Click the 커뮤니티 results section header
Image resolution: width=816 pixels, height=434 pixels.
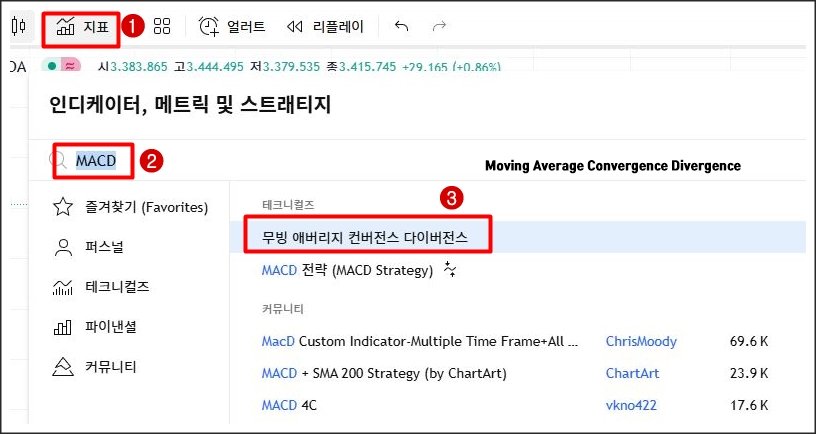282,309
